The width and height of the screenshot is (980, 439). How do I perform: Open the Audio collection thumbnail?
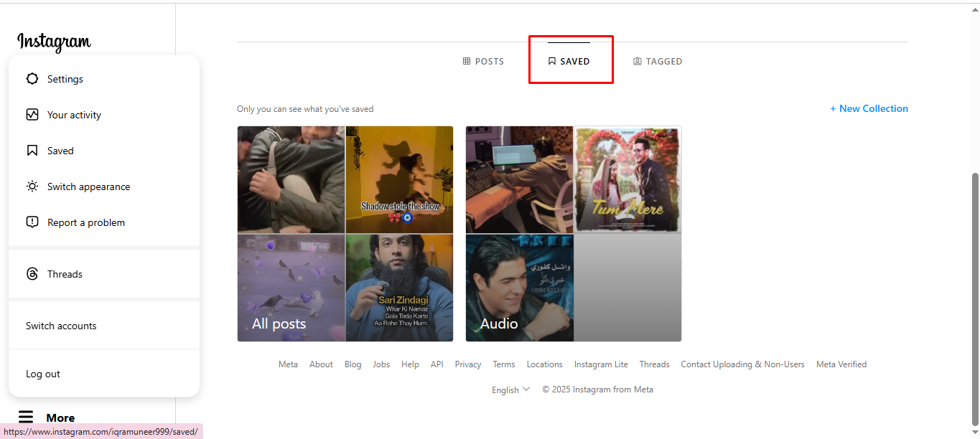click(573, 234)
